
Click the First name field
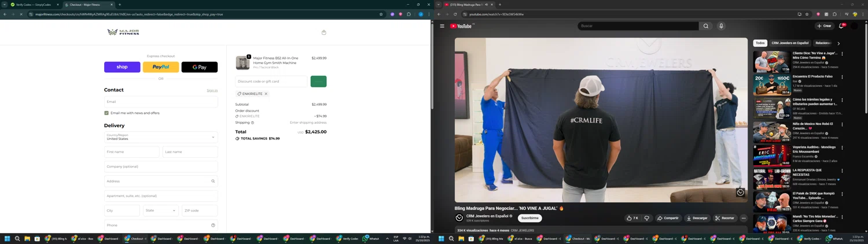coord(131,152)
